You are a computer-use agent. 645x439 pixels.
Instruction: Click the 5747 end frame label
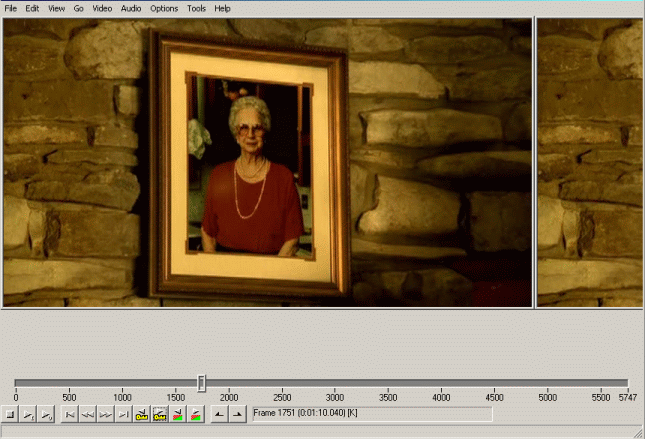[x=628, y=397]
